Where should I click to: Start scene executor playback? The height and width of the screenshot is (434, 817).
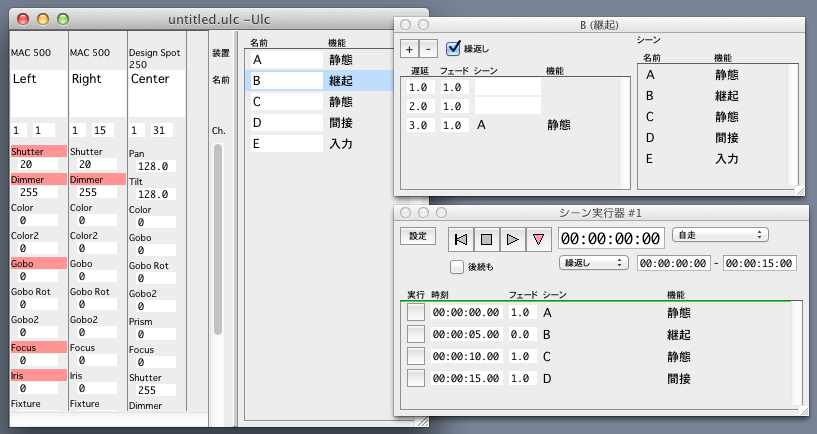513,239
